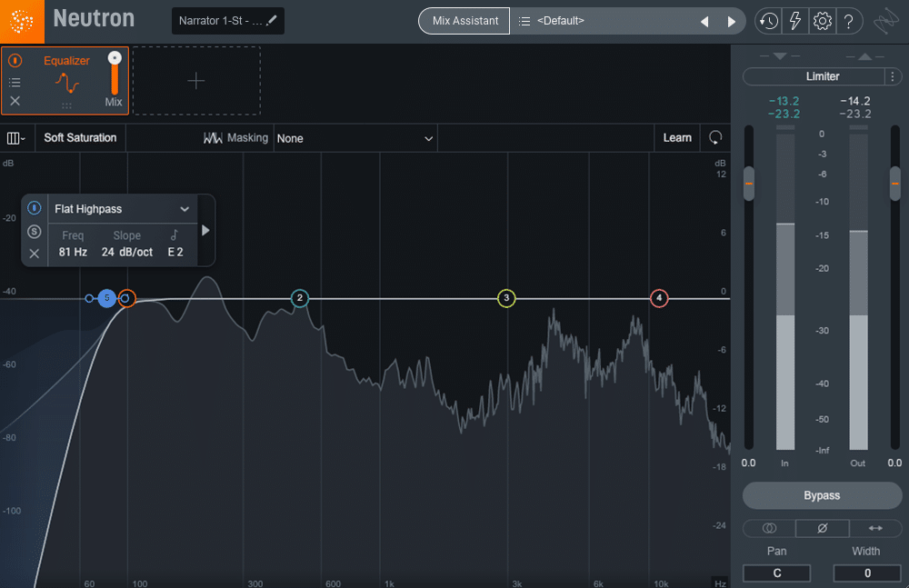Adjust the output gain slider

pyautogui.click(x=895, y=184)
